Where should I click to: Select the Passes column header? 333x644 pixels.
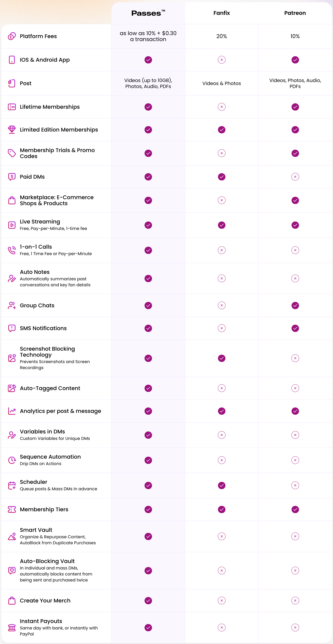point(148,13)
